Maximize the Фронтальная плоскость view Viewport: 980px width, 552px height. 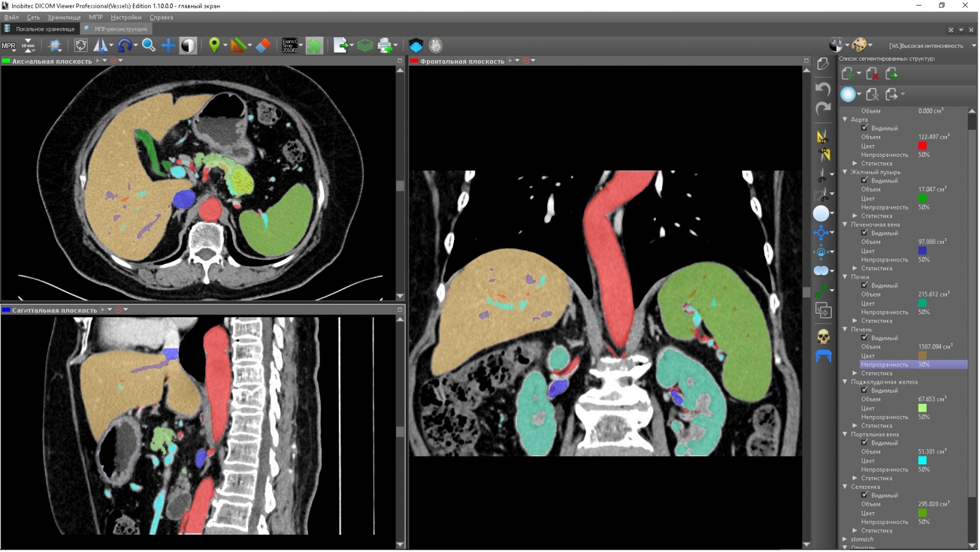click(806, 61)
